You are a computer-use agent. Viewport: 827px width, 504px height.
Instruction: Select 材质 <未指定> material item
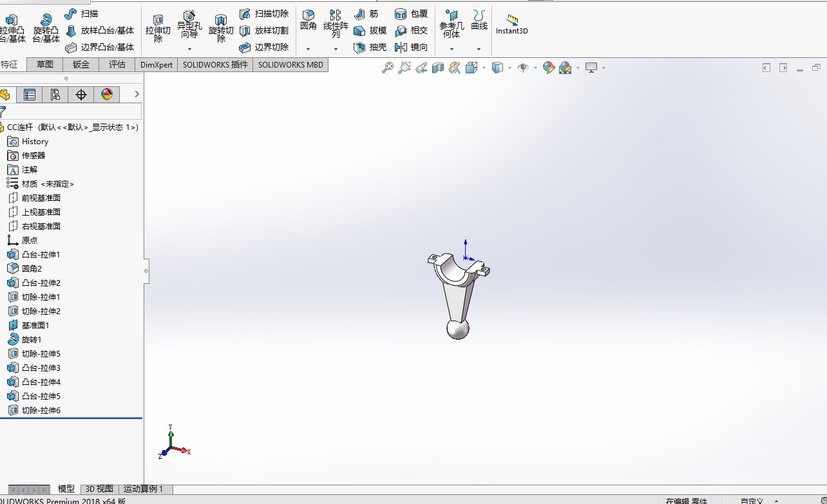(x=40, y=184)
